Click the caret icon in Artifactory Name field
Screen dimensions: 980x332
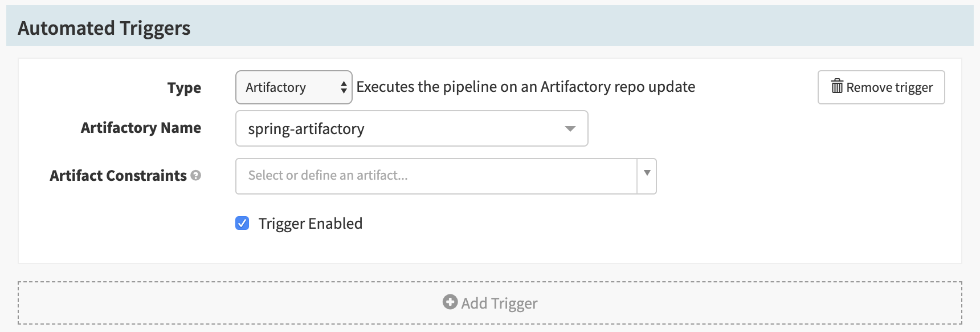(x=570, y=129)
